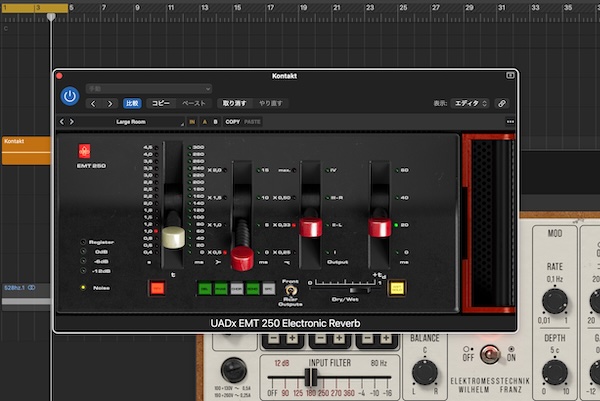The width and height of the screenshot is (600, 401).
Task: Click the -6dB level indicator
Action: coord(83,261)
